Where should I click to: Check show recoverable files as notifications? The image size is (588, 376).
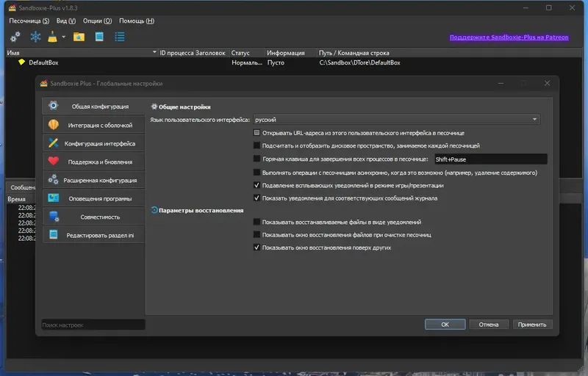[x=257, y=222]
